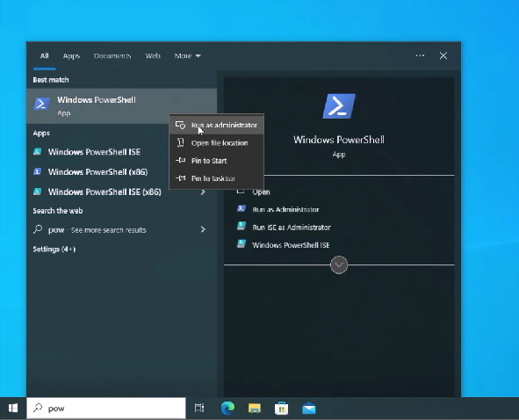
Task: Click the PowerShell ISE (x86) result icon
Action: tap(38, 192)
